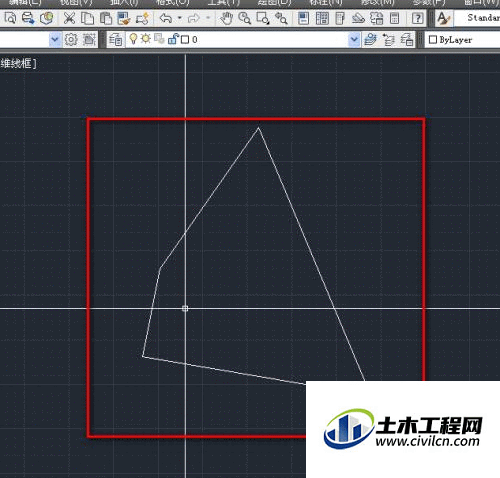Viewport: 500px width, 478px height.
Task: Open the 编辑(E) Edit menu
Action: tap(25, 3)
